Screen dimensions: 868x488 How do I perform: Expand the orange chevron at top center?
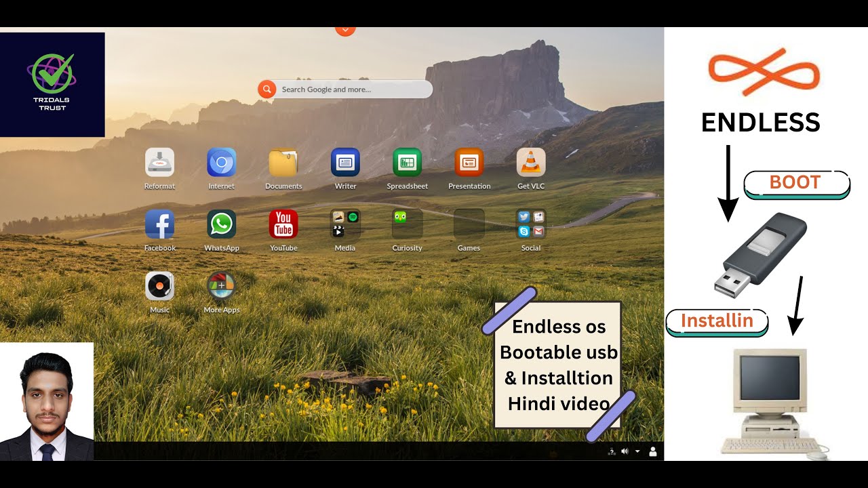(x=345, y=30)
